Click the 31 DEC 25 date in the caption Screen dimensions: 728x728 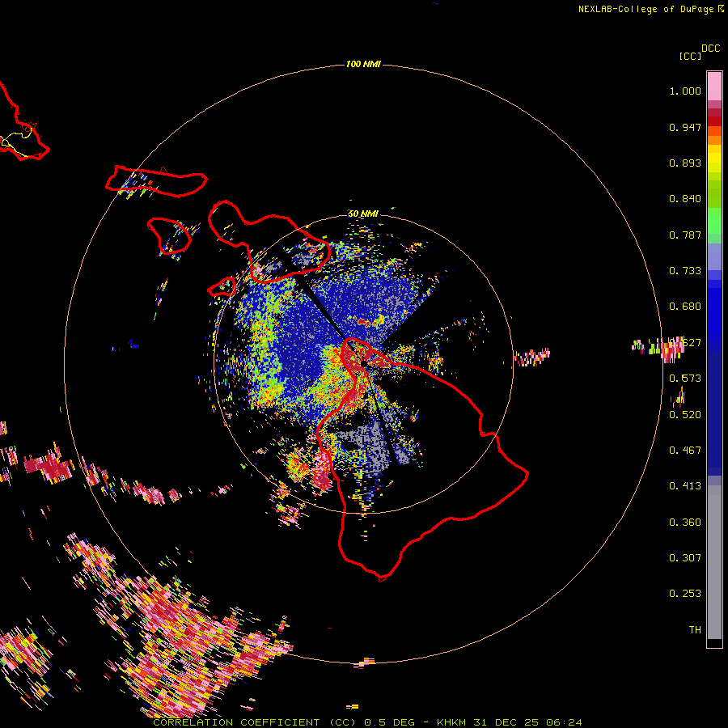click(x=506, y=722)
